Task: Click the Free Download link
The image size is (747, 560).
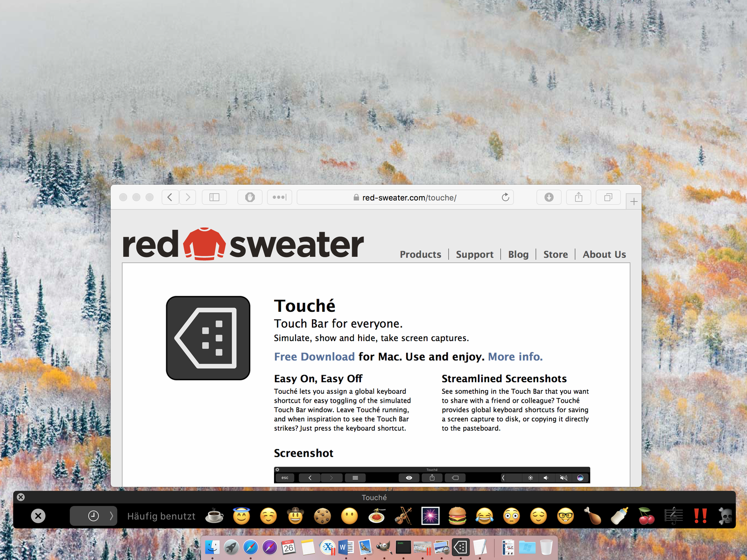Action: pos(314,357)
